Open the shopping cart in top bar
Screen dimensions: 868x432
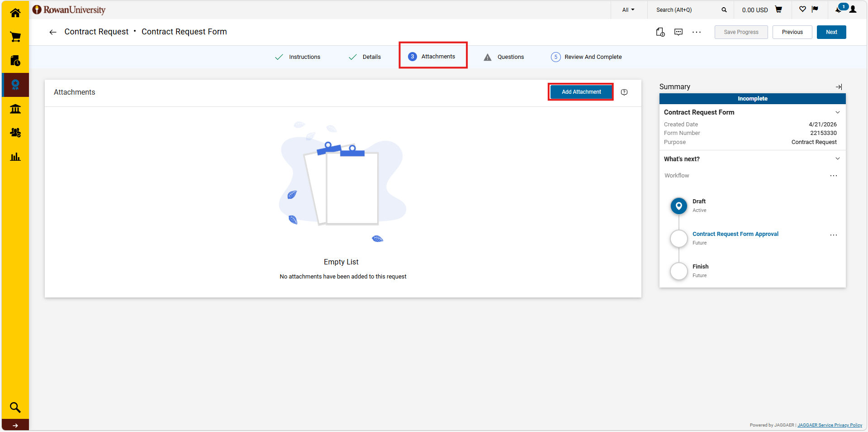coord(778,10)
